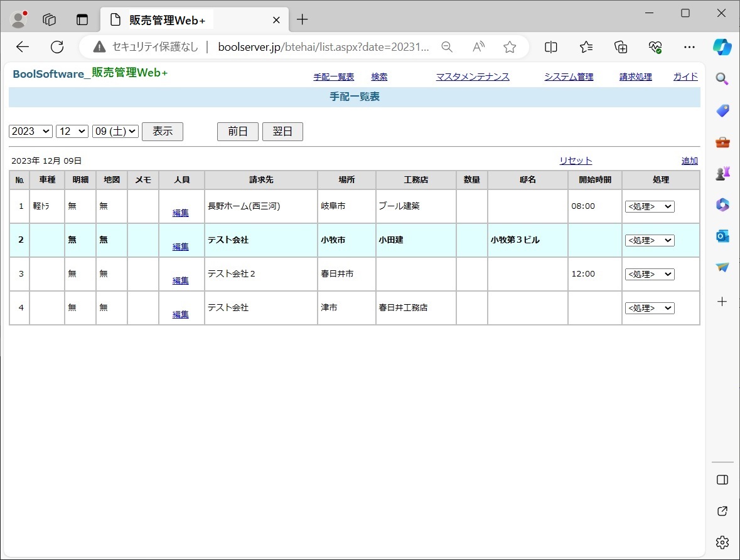This screenshot has width=740, height=560.
Task: Click the 翌日 button
Action: tap(282, 132)
